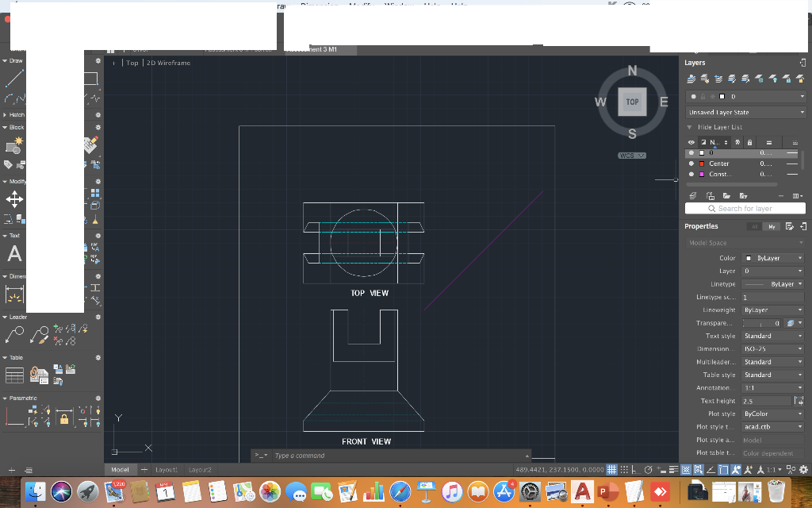Toggle visibility of the Center layer
This screenshot has width=812, height=508.
[691, 164]
